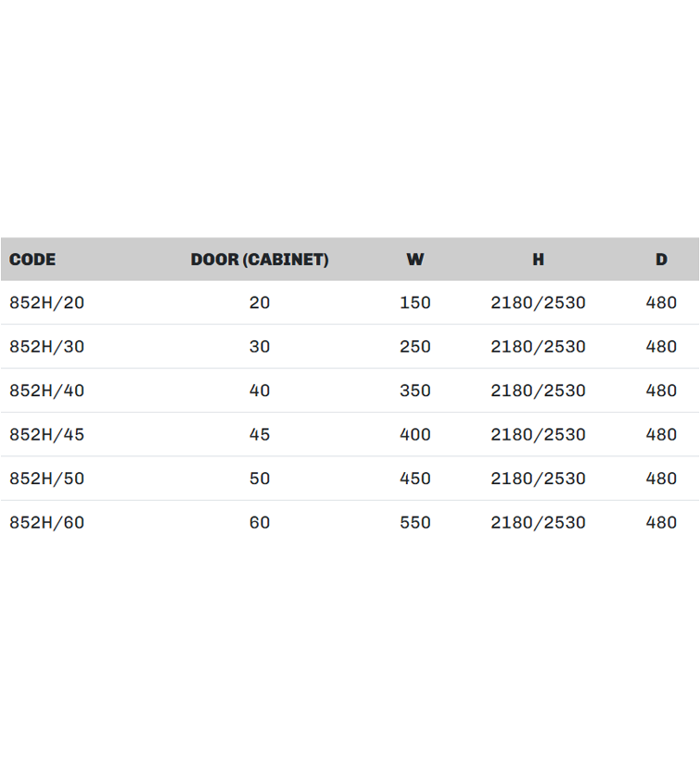Click the H column header
This screenshot has height=779, width=700.
(x=538, y=260)
